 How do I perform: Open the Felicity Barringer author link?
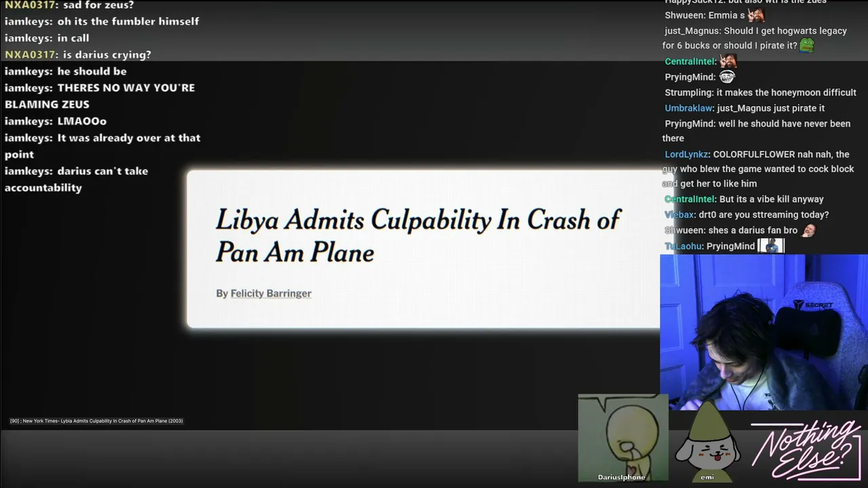[271, 293]
